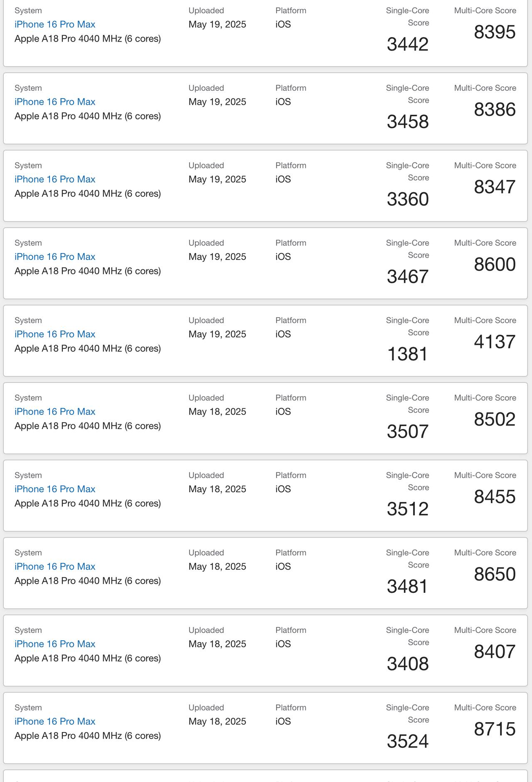Screen dimensions: 532x782
Task: Open iPhone 16 Pro Max result scoring 3458
Action: click(x=55, y=102)
